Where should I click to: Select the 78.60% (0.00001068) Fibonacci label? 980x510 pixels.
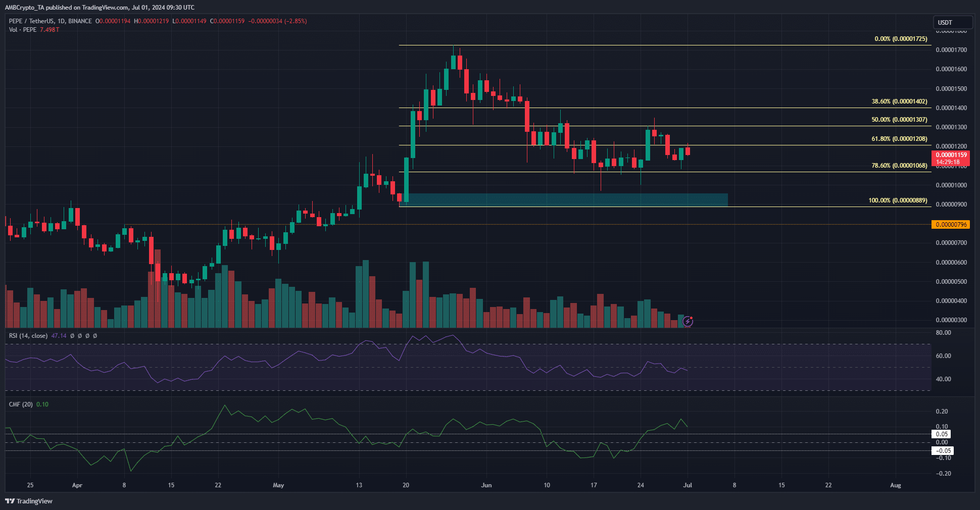899,166
